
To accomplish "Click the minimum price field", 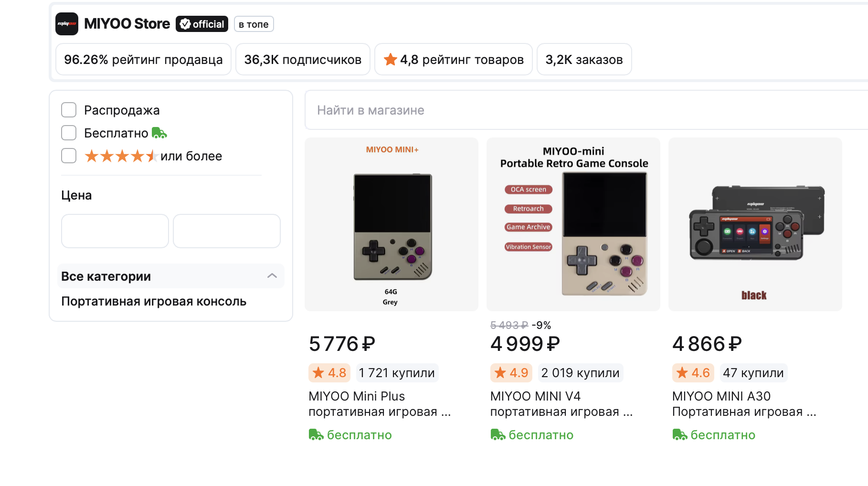I will [115, 231].
